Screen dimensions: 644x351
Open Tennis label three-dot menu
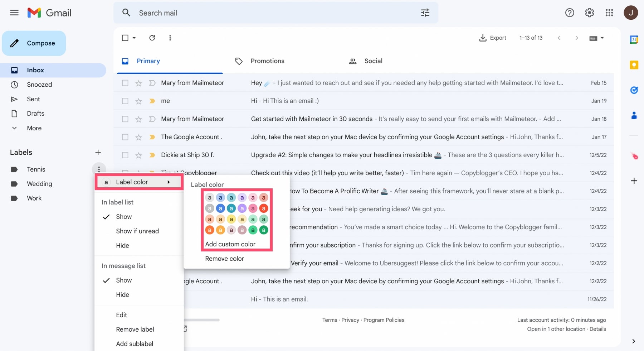[99, 169]
